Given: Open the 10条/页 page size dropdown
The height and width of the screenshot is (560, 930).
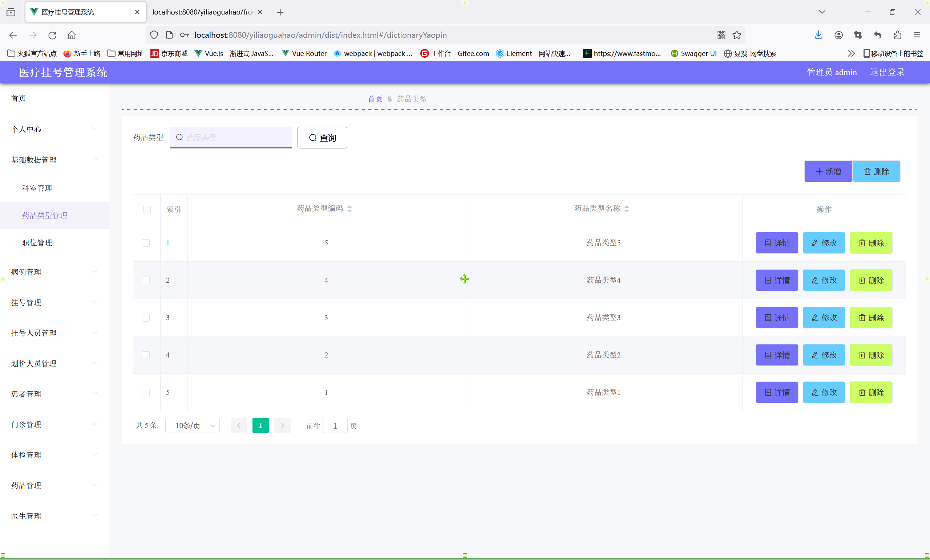Looking at the screenshot, I should tap(193, 425).
